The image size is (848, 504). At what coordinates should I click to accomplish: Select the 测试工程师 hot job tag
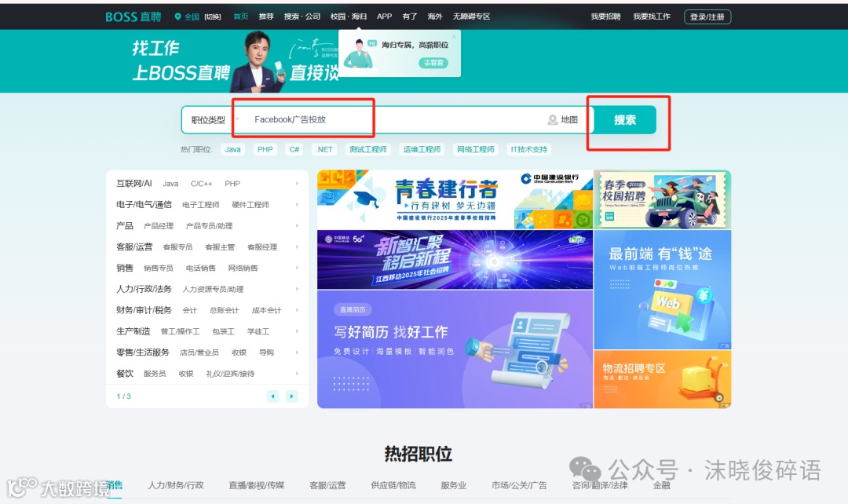pos(367,149)
